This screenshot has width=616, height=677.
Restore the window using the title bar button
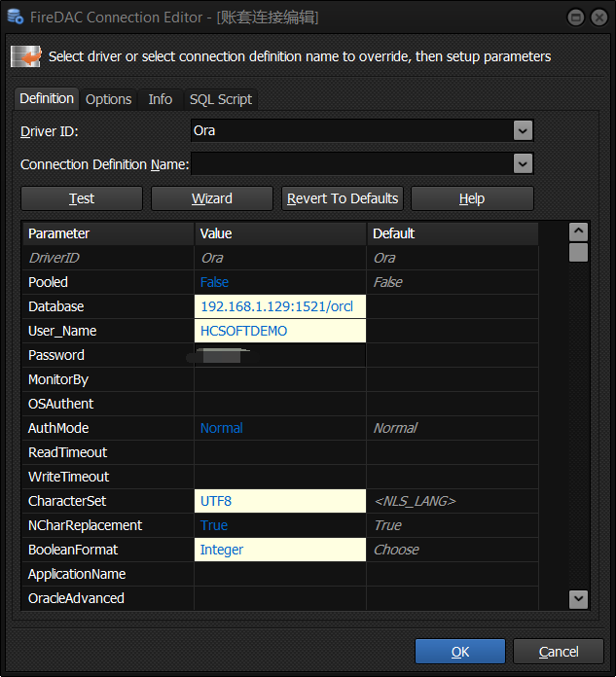coord(575,18)
